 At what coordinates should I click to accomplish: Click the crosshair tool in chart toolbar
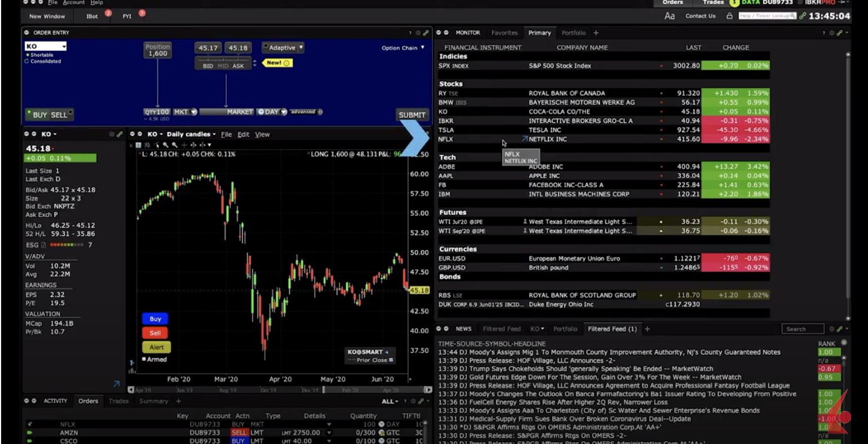pyautogui.click(x=184, y=145)
